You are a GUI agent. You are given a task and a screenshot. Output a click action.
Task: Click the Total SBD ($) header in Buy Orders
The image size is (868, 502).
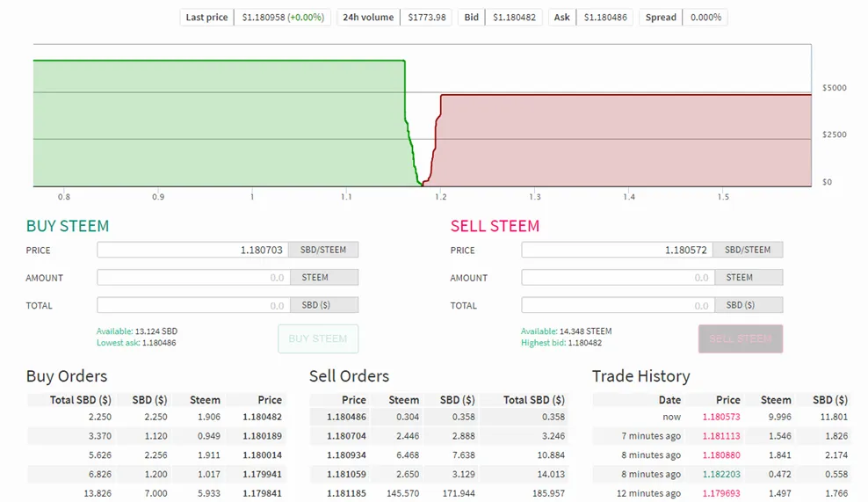pyautogui.click(x=81, y=400)
